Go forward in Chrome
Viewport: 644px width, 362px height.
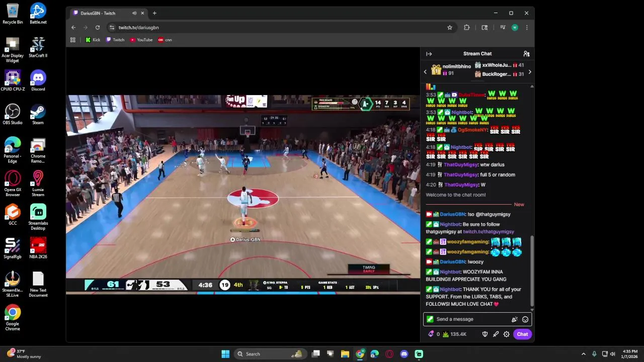86,28
